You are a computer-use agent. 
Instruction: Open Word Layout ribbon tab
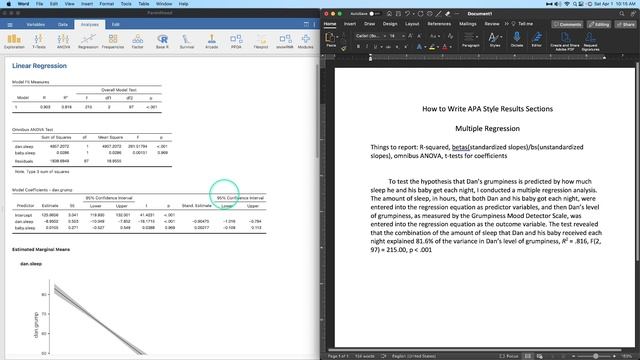412,24
